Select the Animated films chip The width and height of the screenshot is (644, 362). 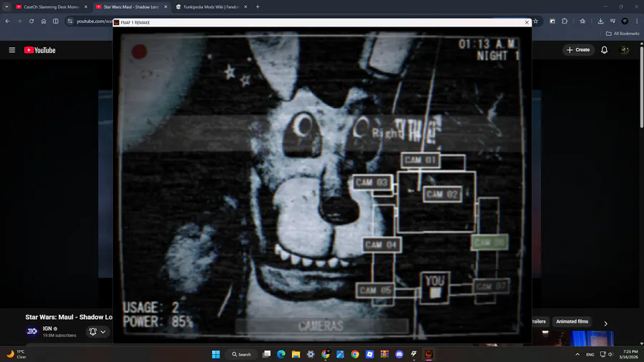click(x=572, y=321)
